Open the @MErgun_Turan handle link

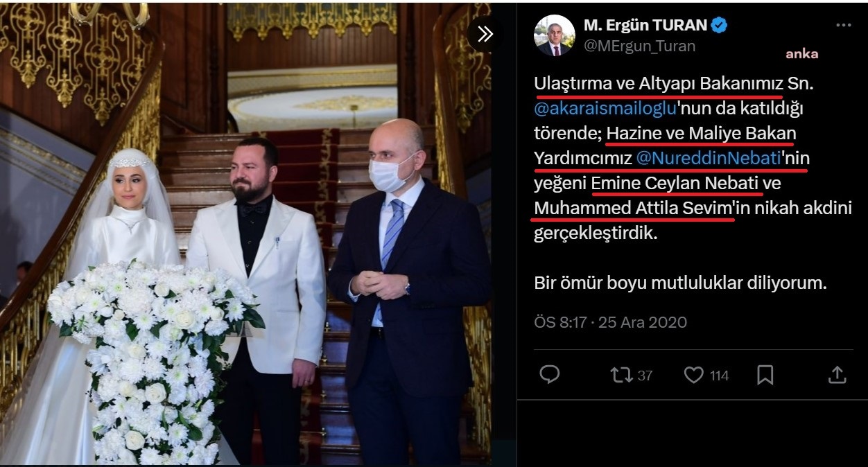(639, 46)
